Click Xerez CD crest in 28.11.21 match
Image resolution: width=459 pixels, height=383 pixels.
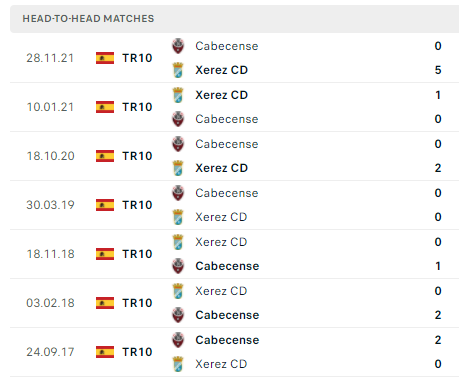coord(178,70)
